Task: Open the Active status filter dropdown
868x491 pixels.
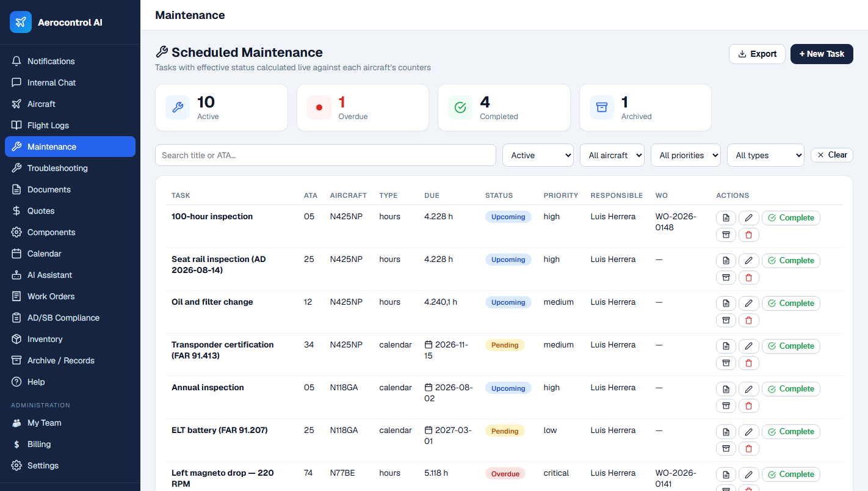Action: 538,155
